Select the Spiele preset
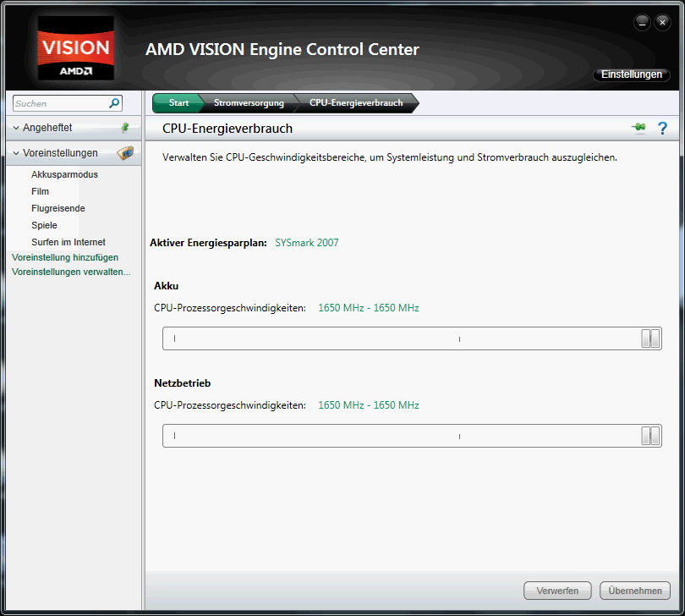685x616 pixels. tap(44, 225)
